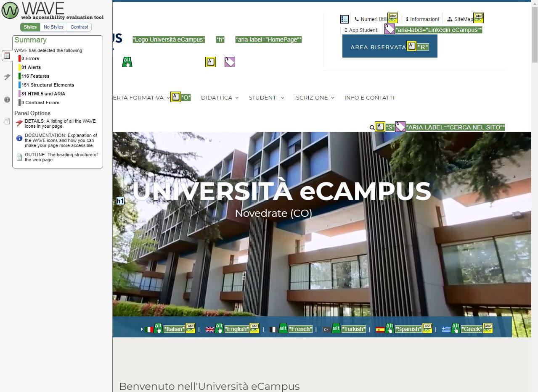538x392 pixels.
Task: Click the search magnifier icon
Action: pos(372,127)
